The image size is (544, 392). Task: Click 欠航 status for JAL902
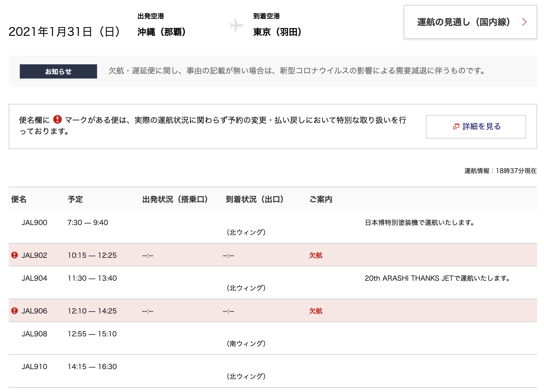point(316,255)
